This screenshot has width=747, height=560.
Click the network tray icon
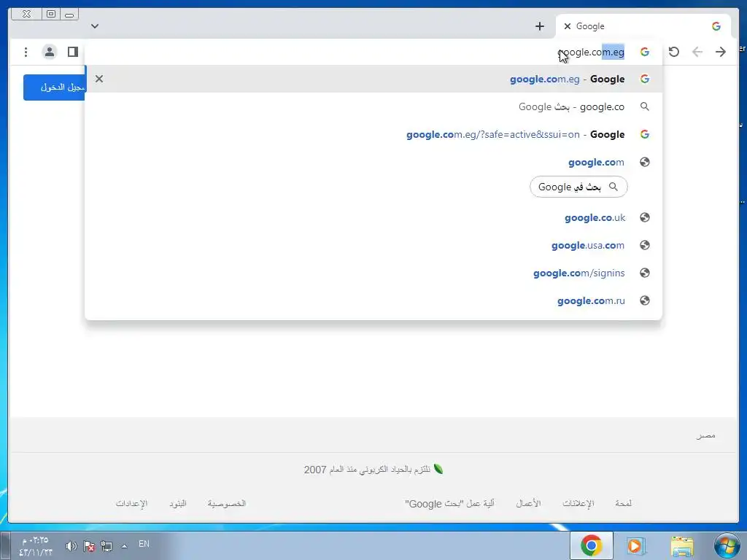(x=107, y=546)
